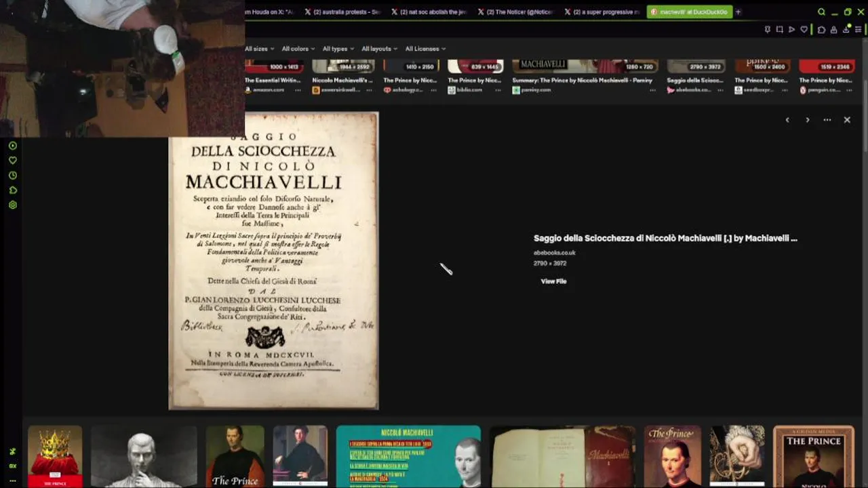The image size is (868, 488).
Task: Expand the All Licenses filter
Action: (x=425, y=49)
